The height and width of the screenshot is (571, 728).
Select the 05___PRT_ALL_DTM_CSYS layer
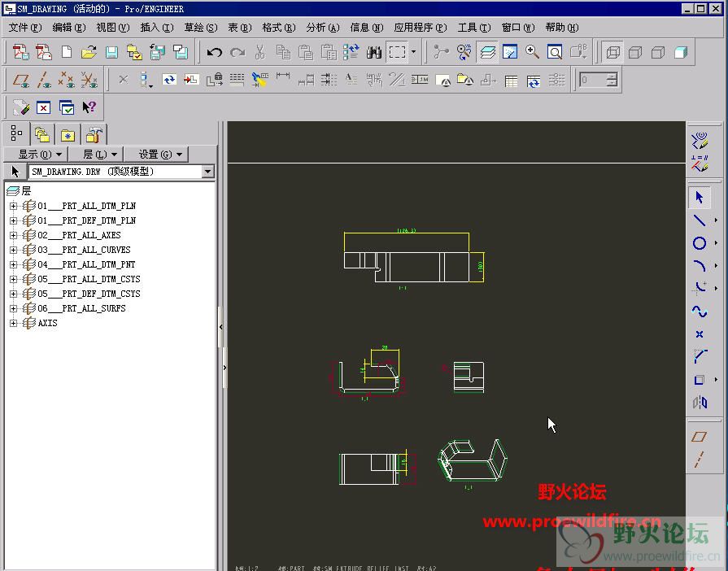89,279
